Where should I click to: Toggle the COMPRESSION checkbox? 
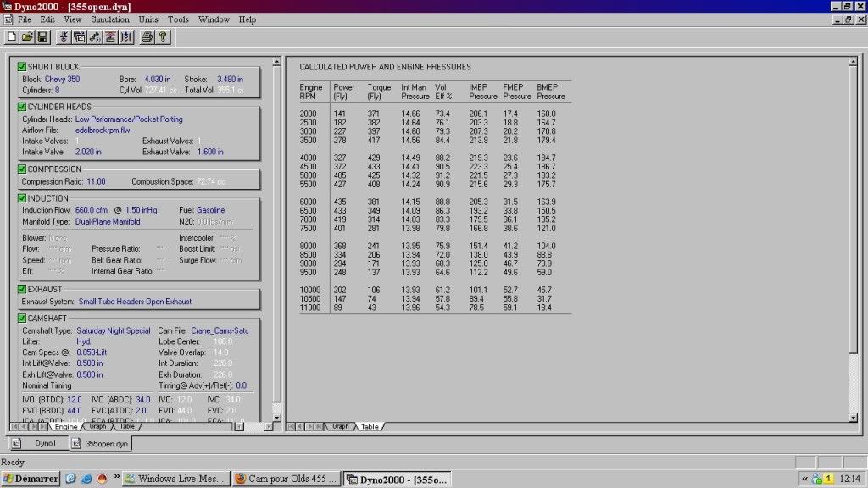21,169
